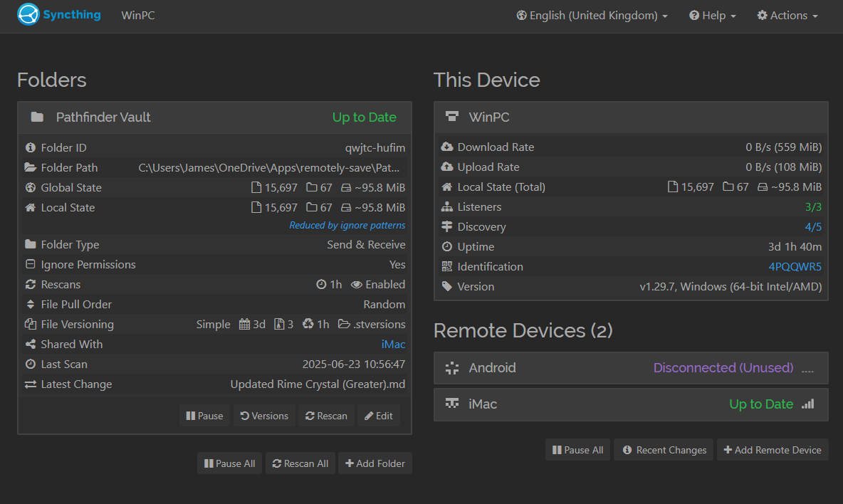This screenshot has width=843, height=504.
Task: Click the Folder ID info icon
Action: 31,147
